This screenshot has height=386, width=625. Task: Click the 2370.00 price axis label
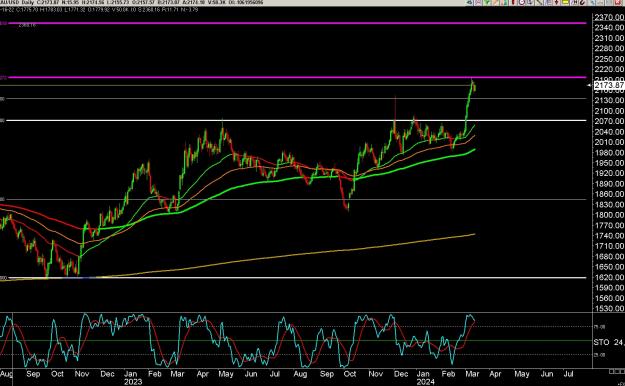pos(609,17)
